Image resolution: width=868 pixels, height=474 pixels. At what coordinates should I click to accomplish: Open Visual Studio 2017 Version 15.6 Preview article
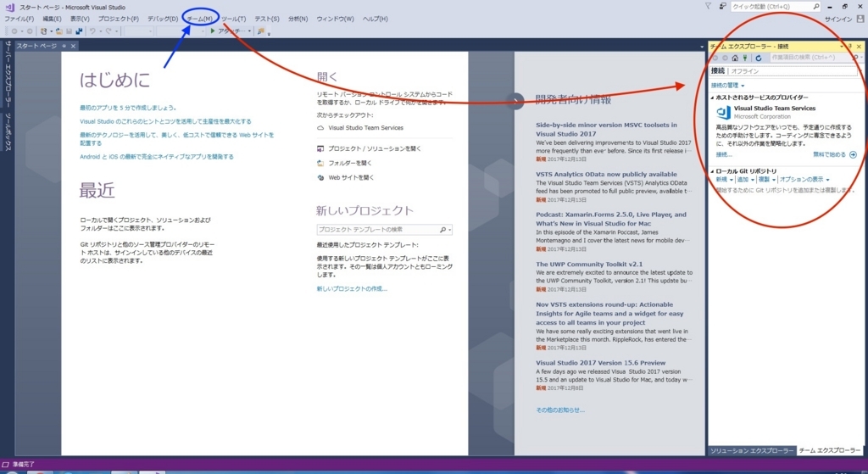click(601, 363)
